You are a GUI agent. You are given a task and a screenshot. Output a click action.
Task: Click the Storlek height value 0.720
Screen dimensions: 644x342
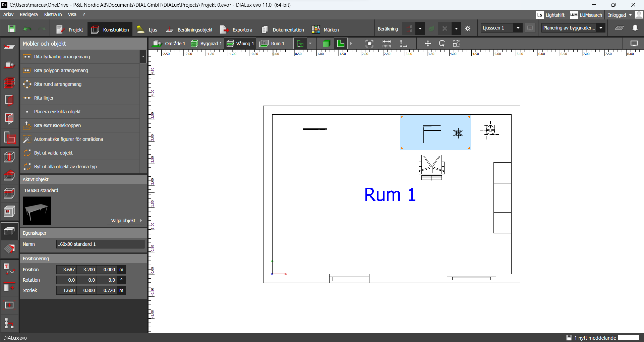point(107,290)
